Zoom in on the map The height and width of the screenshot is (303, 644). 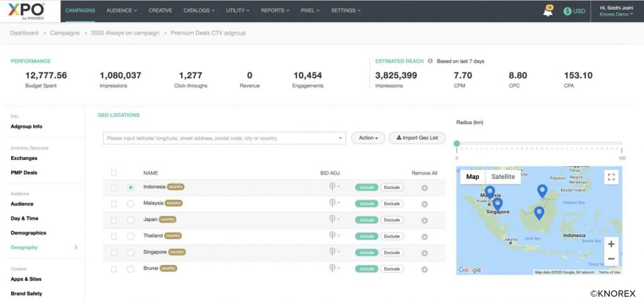click(611, 244)
